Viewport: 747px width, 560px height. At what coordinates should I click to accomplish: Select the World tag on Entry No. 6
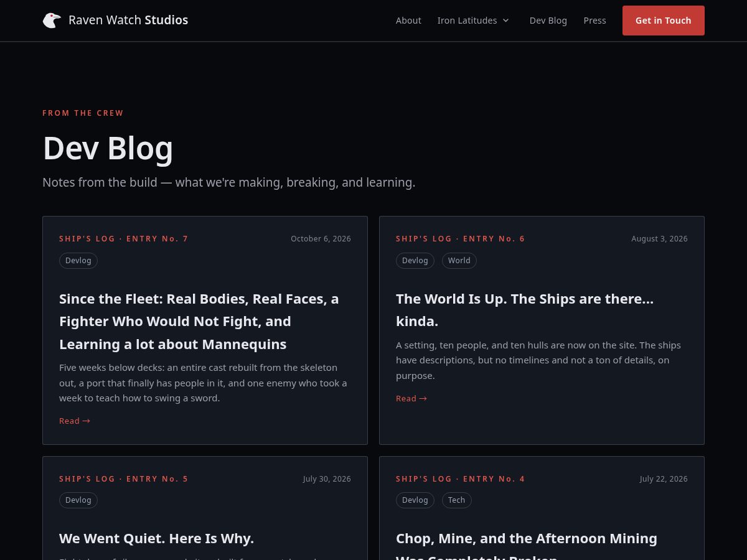[459, 261]
